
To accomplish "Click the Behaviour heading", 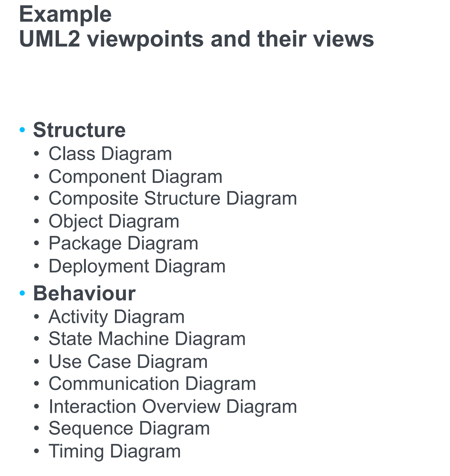I will tap(84, 293).
